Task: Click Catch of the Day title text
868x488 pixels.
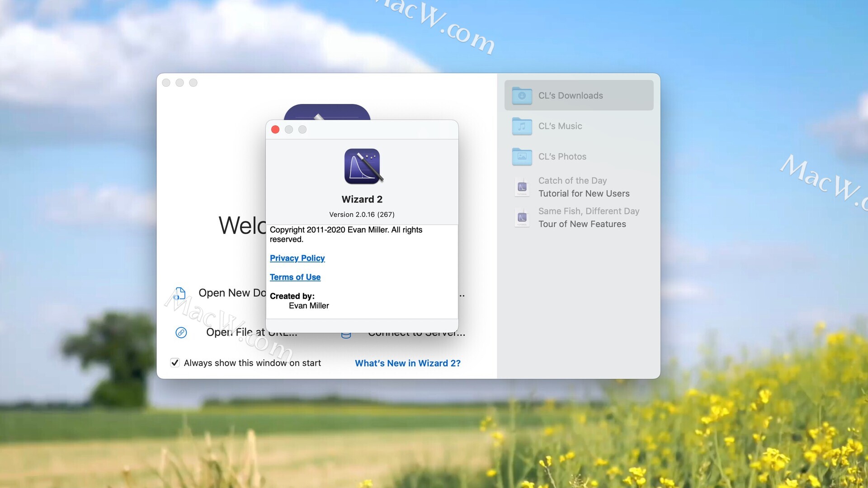Action: coord(573,181)
